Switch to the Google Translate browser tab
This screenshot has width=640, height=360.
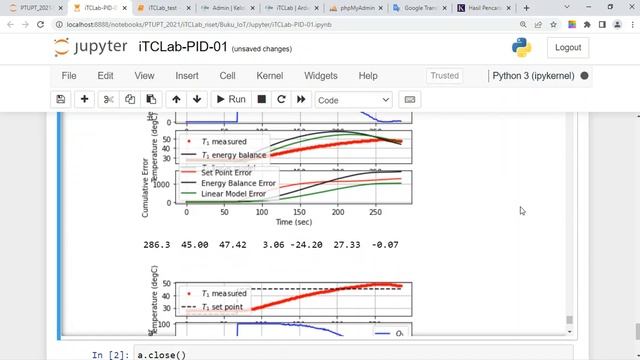click(420, 8)
